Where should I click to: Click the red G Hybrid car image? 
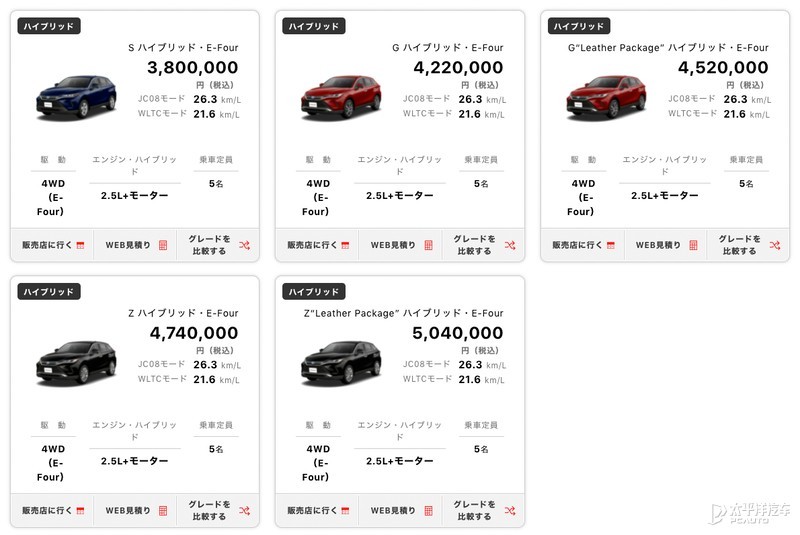(x=341, y=96)
